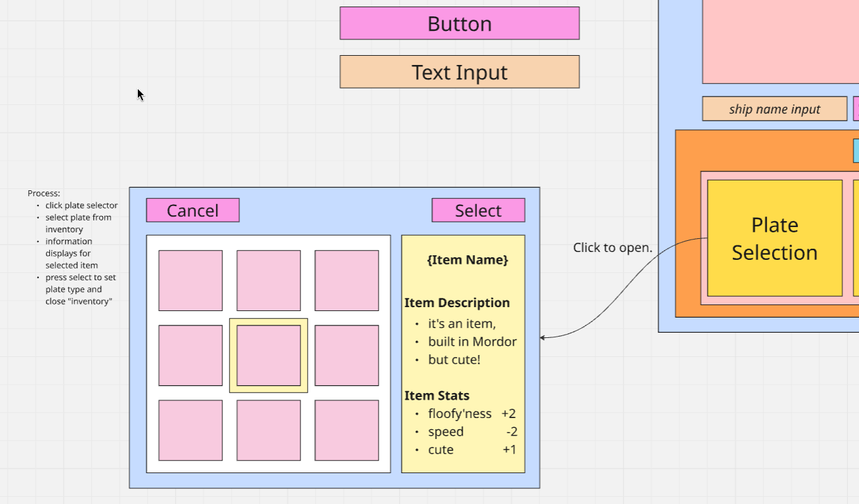The height and width of the screenshot is (504, 859).
Task: Select the top-middle inventory square
Action: 268,280
